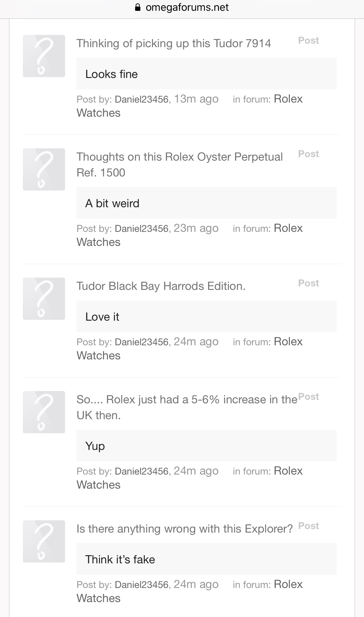Open Daniel23456 profile under 'Think it's fake'
The image size is (364, 617).
(x=142, y=584)
